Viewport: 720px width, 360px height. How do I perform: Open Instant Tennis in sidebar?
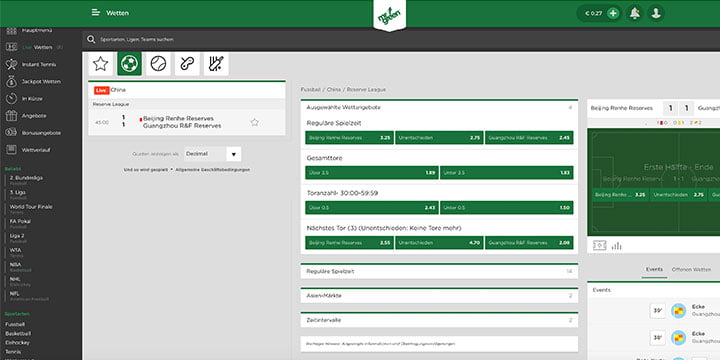39,64
